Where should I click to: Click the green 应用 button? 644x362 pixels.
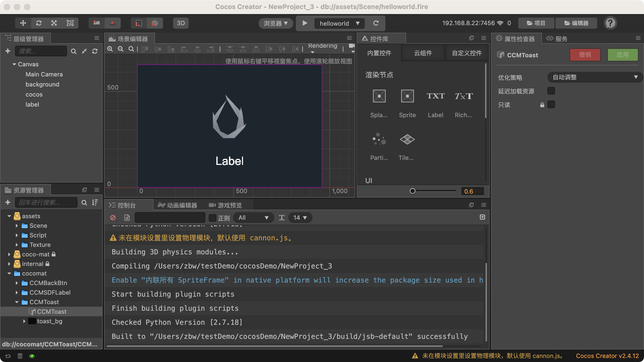click(x=622, y=55)
